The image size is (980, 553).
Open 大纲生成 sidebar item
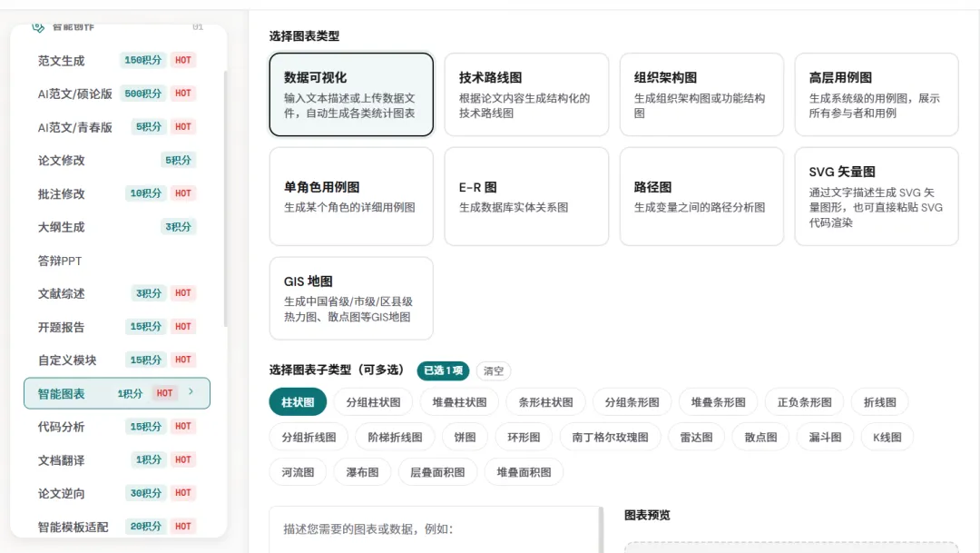point(117,227)
